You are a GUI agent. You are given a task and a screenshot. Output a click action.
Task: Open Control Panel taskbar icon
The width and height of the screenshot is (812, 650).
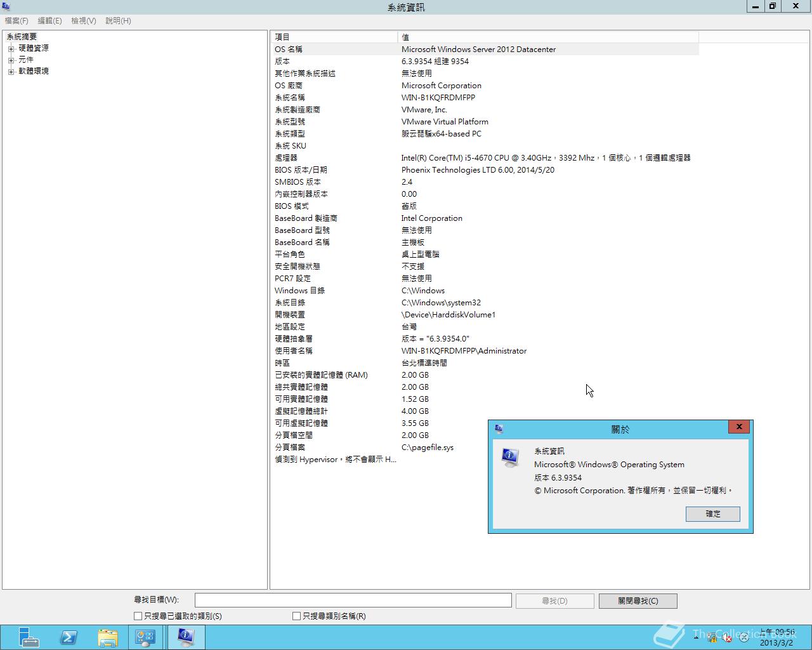(x=146, y=637)
